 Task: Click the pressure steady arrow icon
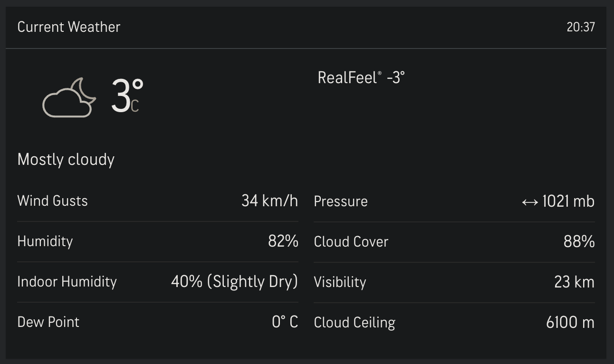pyautogui.click(x=530, y=202)
